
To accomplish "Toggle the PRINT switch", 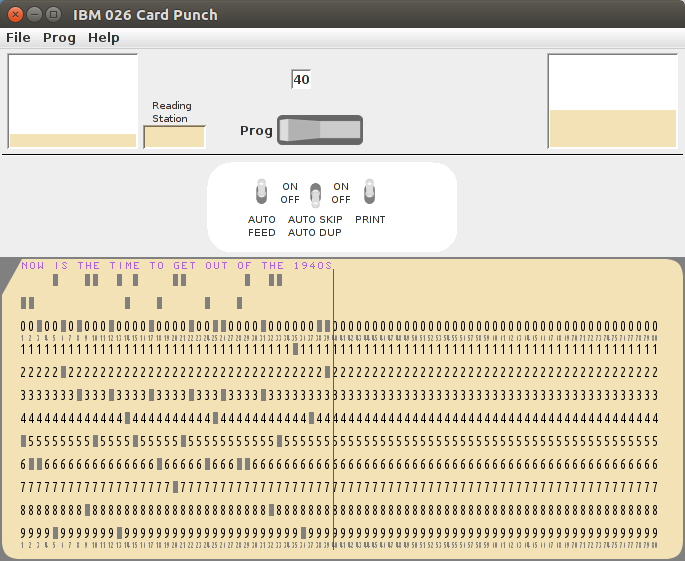I will (370, 191).
